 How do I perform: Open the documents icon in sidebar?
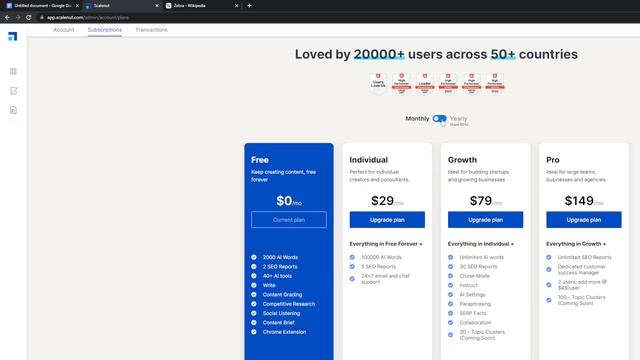click(13, 110)
